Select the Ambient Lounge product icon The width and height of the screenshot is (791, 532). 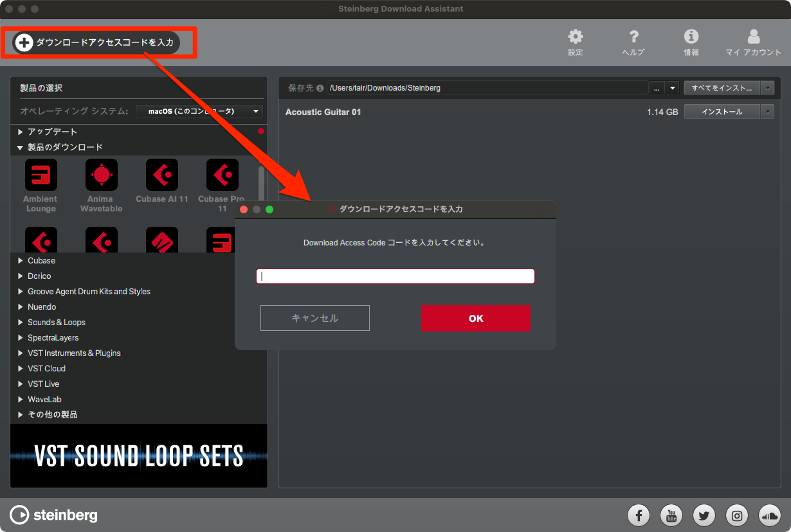pyautogui.click(x=41, y=175)
